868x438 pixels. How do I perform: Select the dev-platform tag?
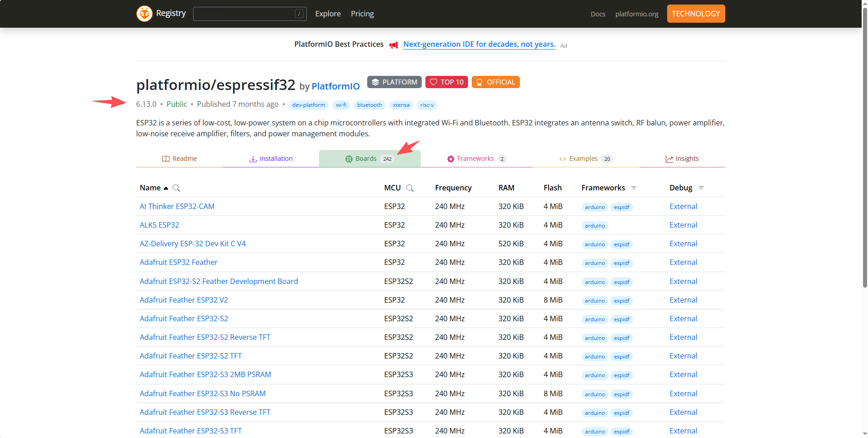pos(309,105)
